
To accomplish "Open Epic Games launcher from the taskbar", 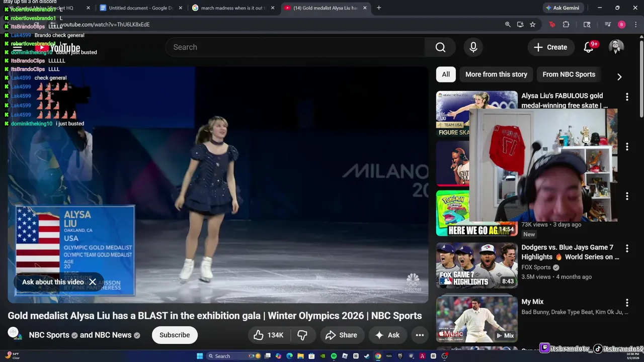I will [400, 356].
